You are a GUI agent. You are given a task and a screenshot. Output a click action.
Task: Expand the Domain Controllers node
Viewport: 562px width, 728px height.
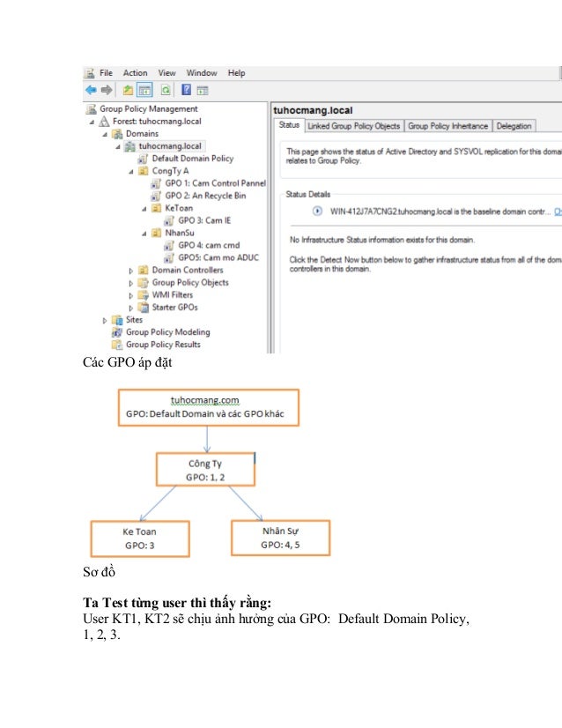pos(131,271)
